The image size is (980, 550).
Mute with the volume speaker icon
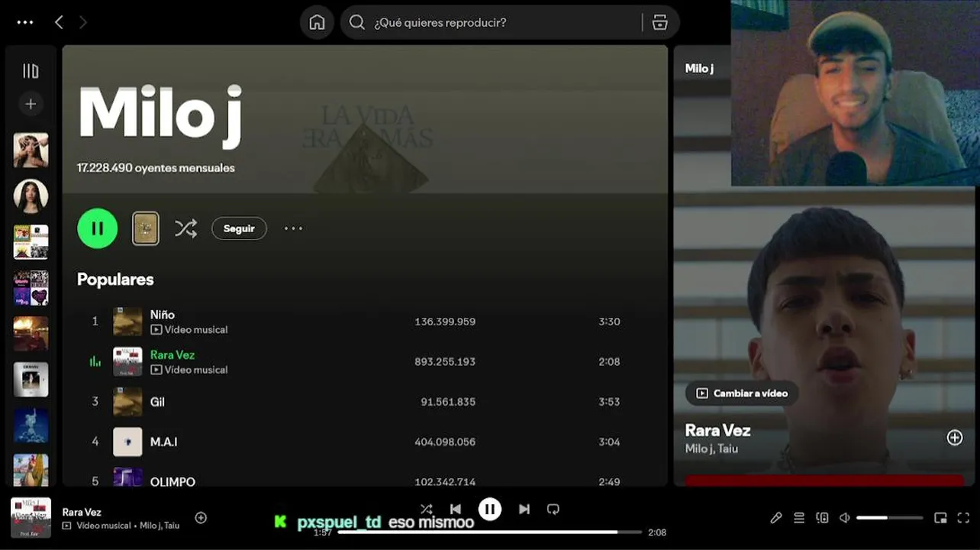(x=844, y=518)
